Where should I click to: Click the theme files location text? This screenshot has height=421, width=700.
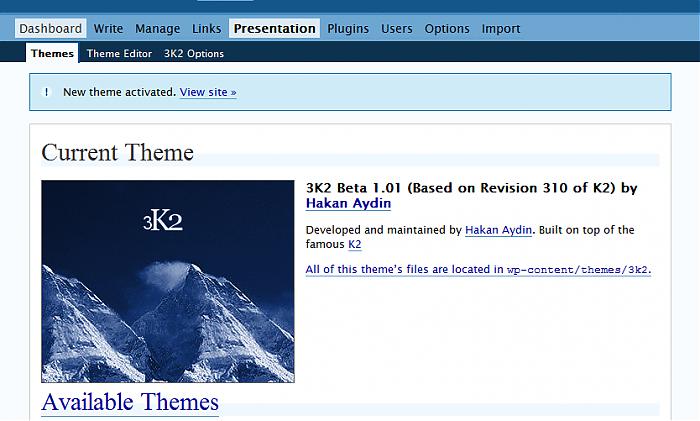point(478,270)
